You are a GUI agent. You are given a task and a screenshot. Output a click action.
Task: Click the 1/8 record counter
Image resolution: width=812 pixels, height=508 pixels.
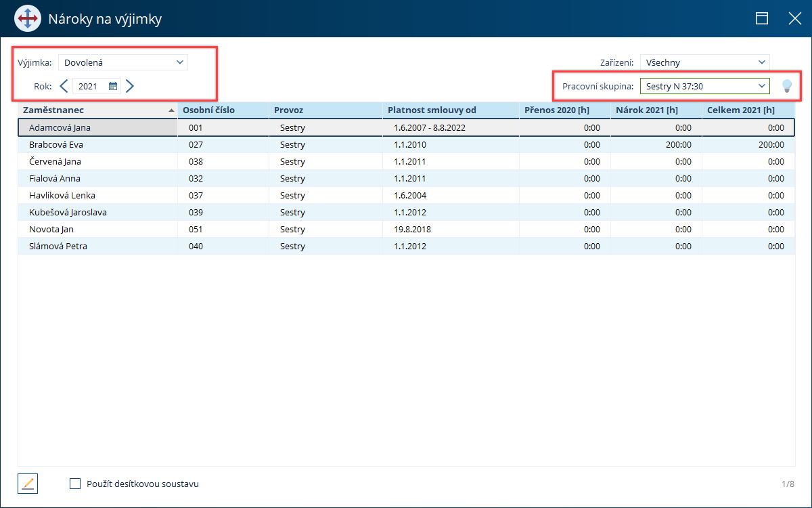point(788,484)
